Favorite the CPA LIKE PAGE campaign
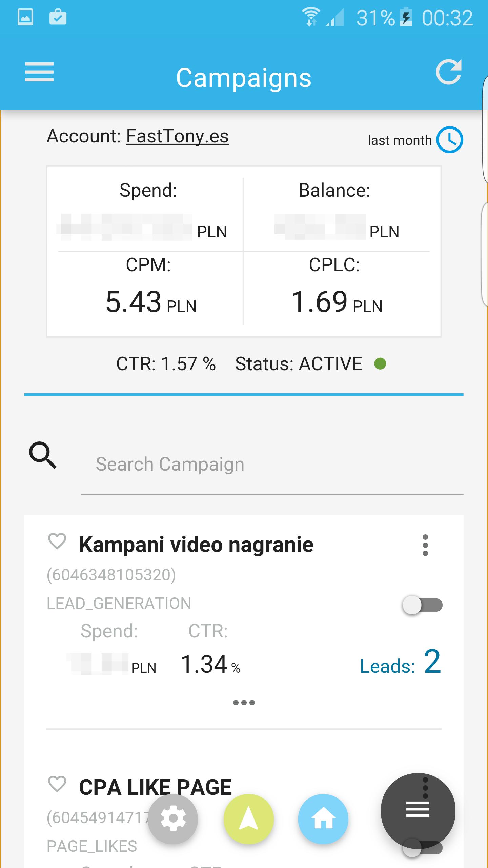The height and width of the screenshot is (868, 488). click(57, 784)
